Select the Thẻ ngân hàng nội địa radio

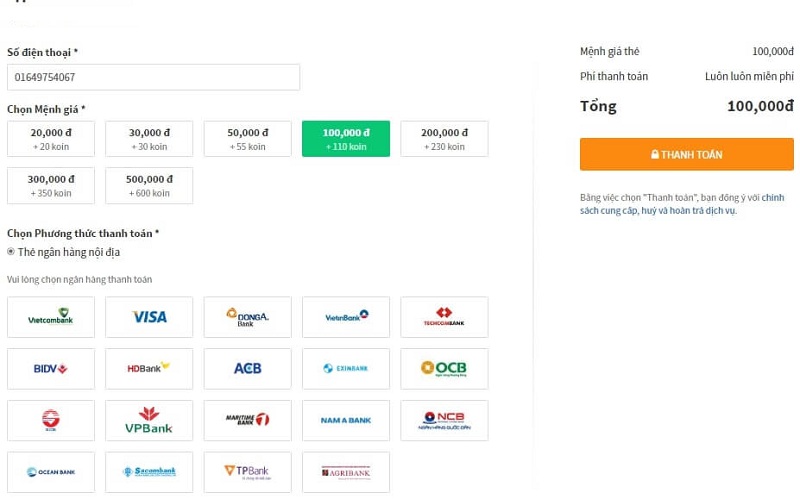(x=11, y=252)
